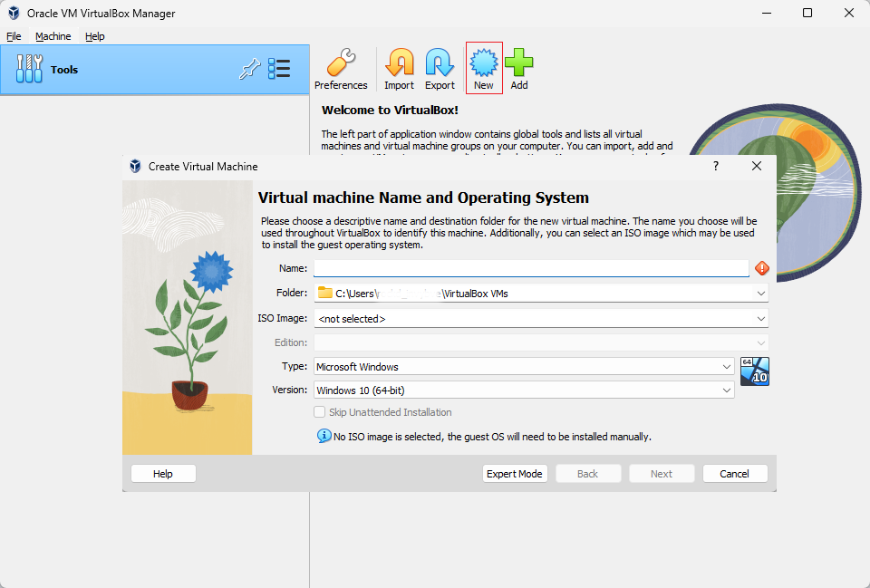Open the Tools list menu icon
Viewport: 870px width, 588px height.
pos(279,69)
